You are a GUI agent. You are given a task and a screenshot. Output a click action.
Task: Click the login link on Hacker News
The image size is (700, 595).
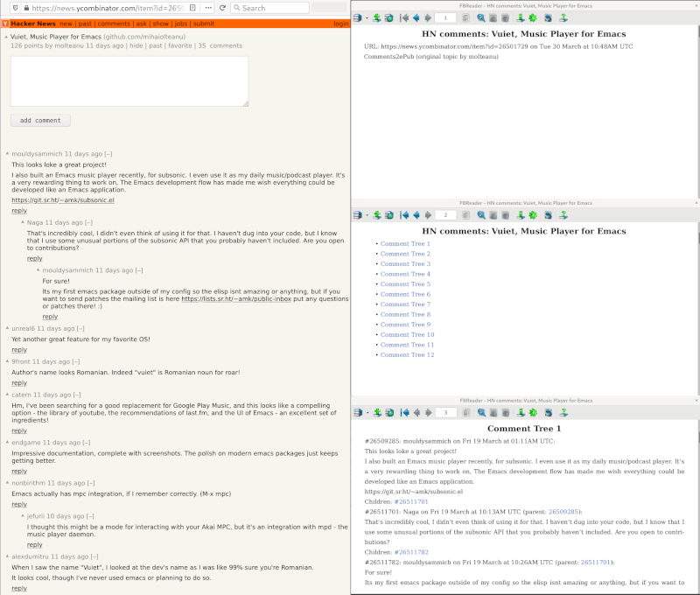pos(341,24)
